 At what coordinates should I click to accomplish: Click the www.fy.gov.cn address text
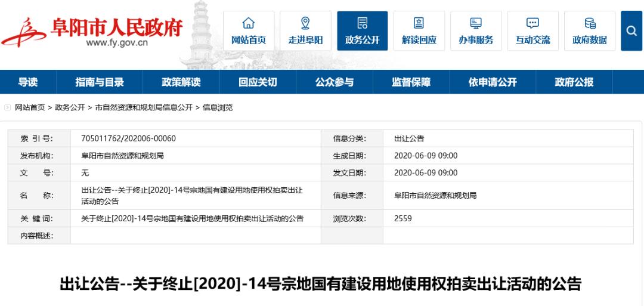[116, 42]
